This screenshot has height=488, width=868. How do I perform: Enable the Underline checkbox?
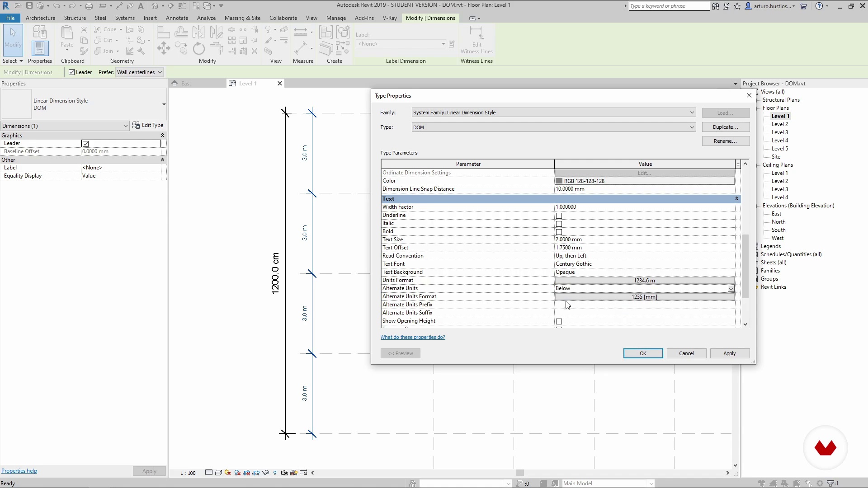click(x=559, y=216)
